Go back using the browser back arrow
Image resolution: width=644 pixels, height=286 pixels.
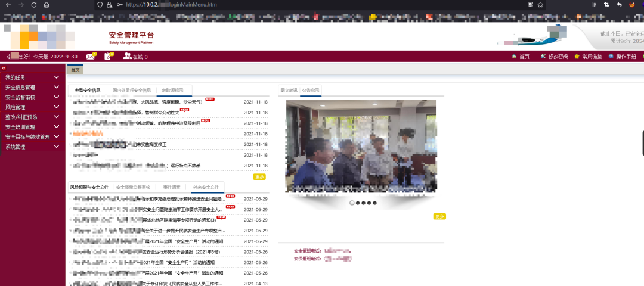coord(8,5)
